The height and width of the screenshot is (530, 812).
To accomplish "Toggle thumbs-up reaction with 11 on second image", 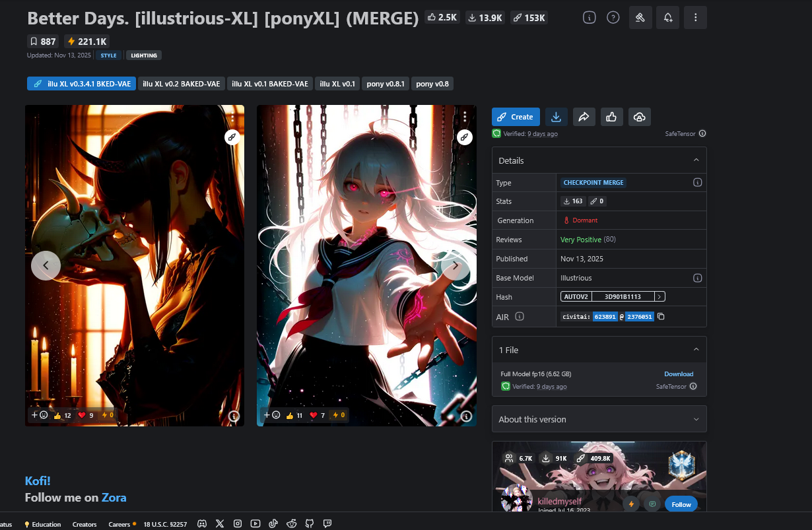I will click(x=295, y=415).
